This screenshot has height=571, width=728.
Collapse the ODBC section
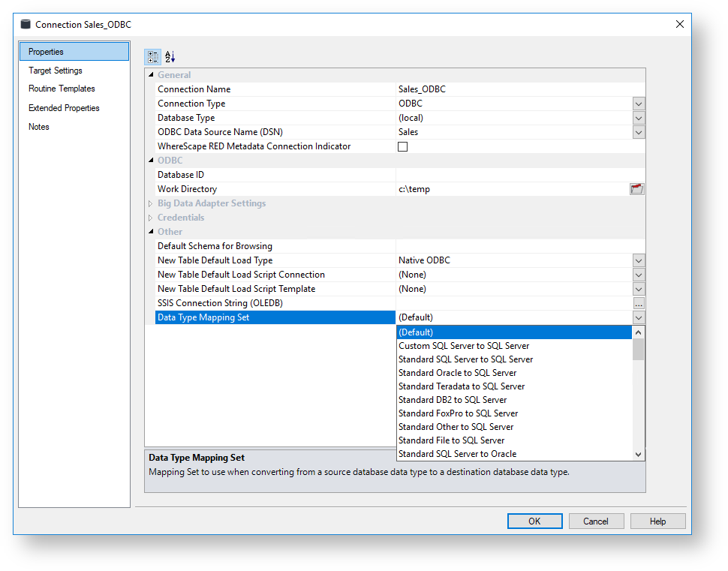coord(151,160)
